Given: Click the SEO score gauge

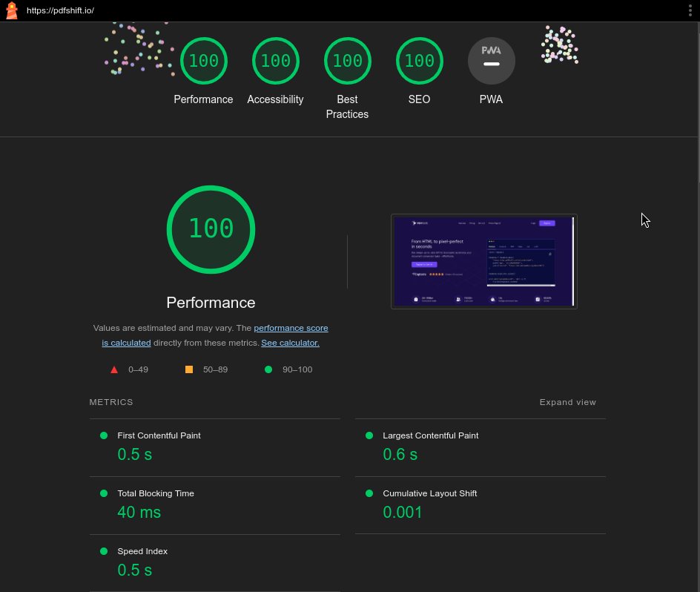Looking at the screenshot, I should tap(419, 61).
